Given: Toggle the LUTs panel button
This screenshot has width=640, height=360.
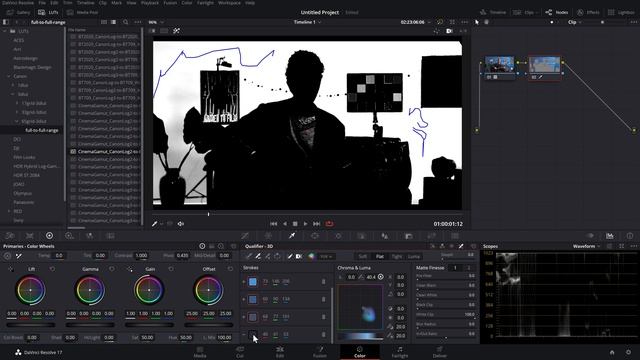Looking at the screenshot, I should point(48,12).
